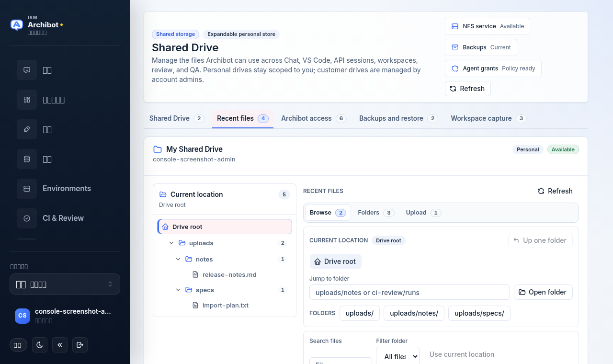Click the CS user avatar
Screen dimensions: 613x364
click(23, 316)
